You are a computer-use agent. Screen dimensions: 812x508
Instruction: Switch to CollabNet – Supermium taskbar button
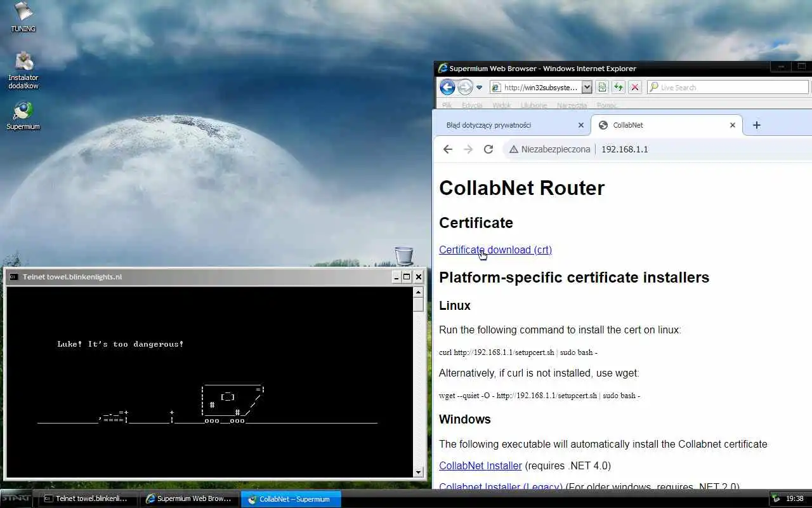[291, 499]
